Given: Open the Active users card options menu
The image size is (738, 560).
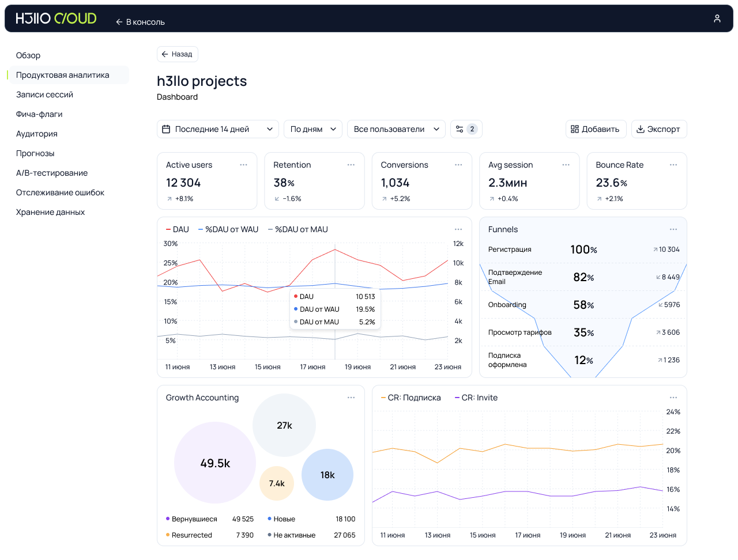Looking at the screenshot, I should coord(243,165).
